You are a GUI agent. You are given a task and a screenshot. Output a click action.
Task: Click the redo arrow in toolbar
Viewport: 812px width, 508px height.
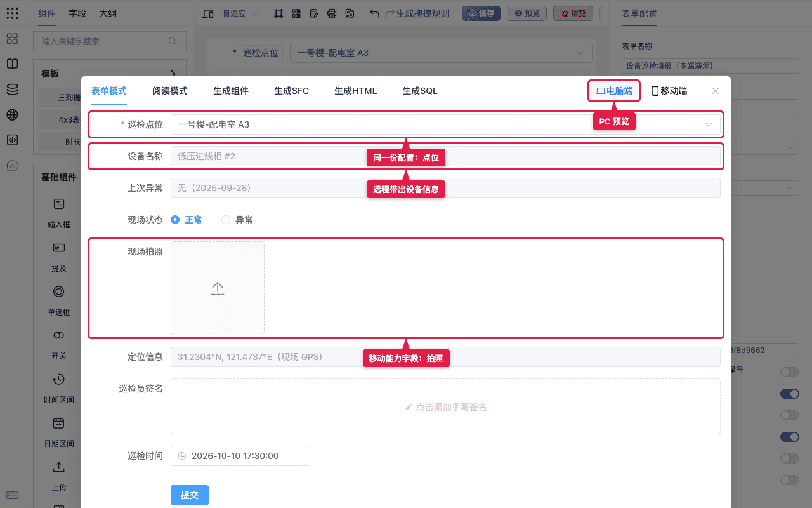click(x=390, y=13)
